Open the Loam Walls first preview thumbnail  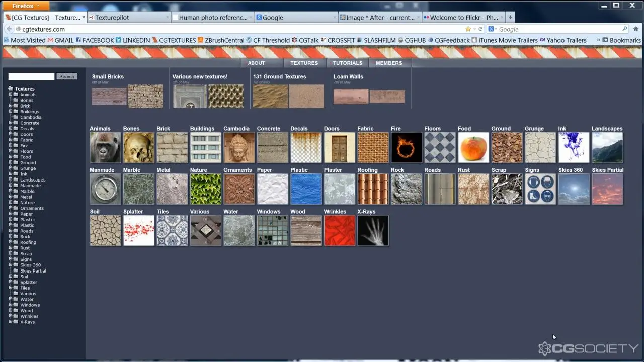coord(351,97)
